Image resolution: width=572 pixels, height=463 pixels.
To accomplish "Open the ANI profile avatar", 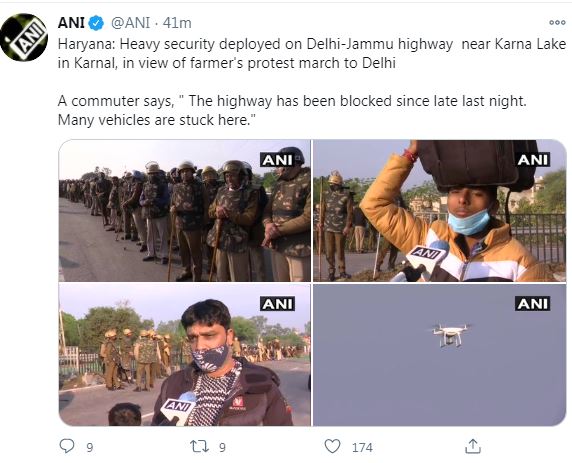I will click(x=24, y=37).
